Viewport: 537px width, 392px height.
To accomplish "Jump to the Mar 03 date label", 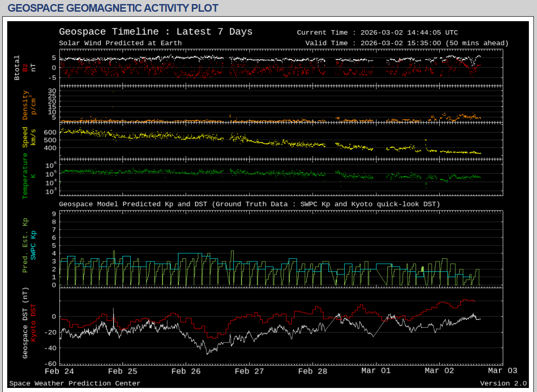I will (x=502, y=371).
